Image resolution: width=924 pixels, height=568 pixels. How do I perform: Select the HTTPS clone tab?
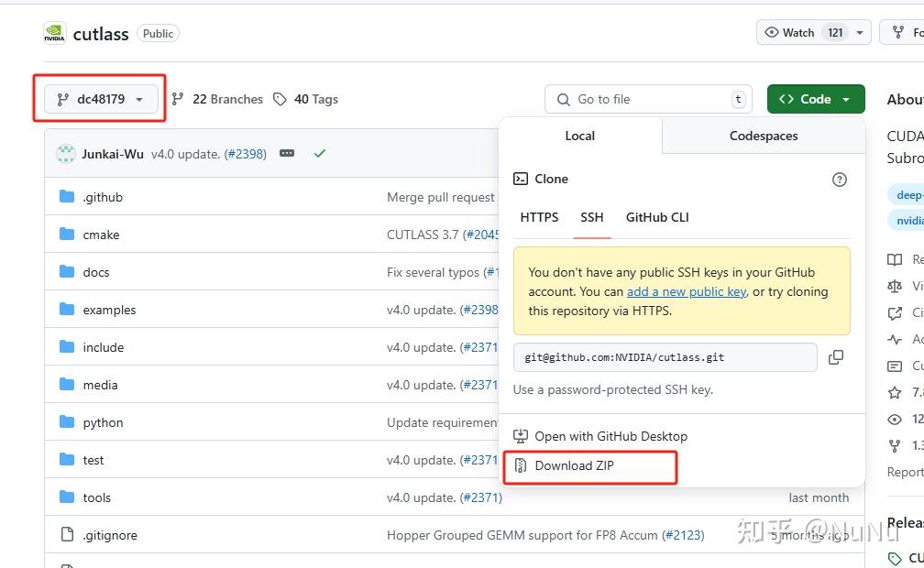[x=539, y=217]
